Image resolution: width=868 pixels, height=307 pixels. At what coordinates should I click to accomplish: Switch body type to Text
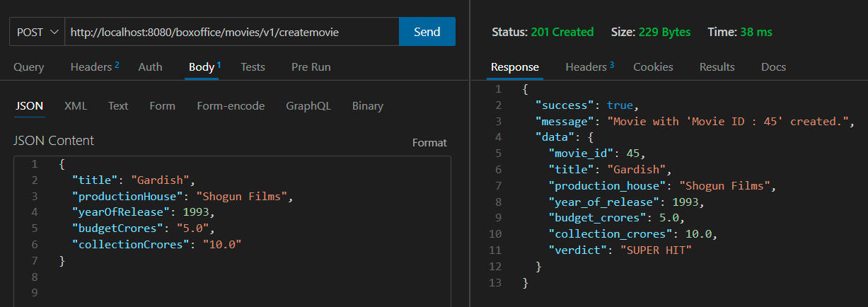click(x=118, y=106)
